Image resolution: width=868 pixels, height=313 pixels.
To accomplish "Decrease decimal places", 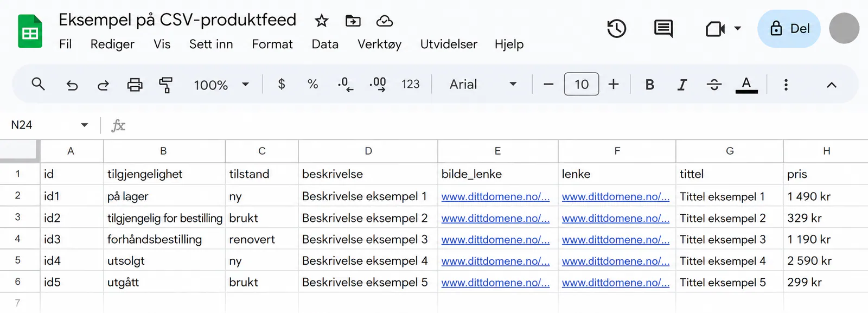I will pos(345,84).
